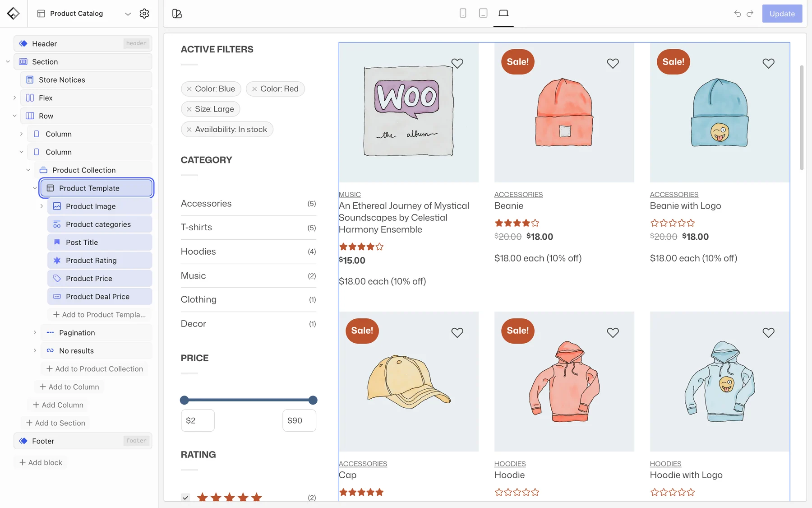Click the orange Cap product image
The image size is (812, 508).
409,382
